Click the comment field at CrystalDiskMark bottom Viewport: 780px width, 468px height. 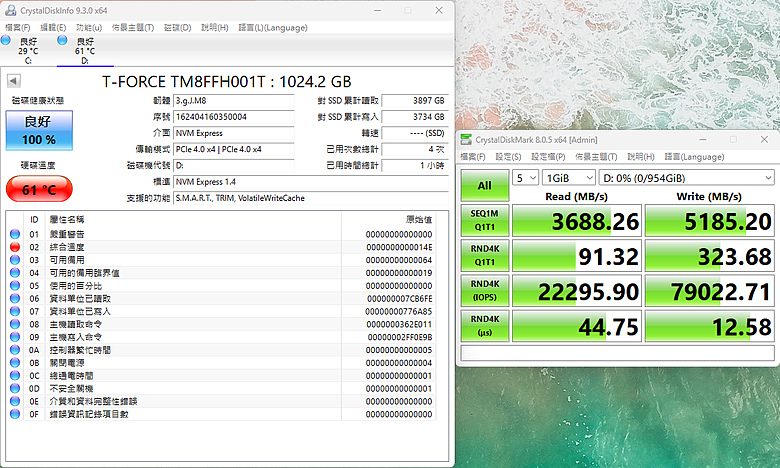[617, 353]
